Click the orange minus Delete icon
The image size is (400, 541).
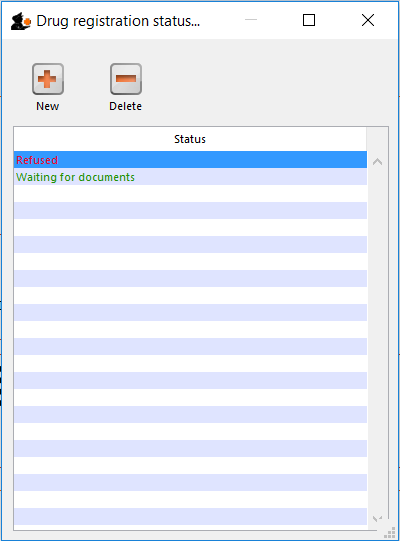pyautogui.click(x=126, y=79)
